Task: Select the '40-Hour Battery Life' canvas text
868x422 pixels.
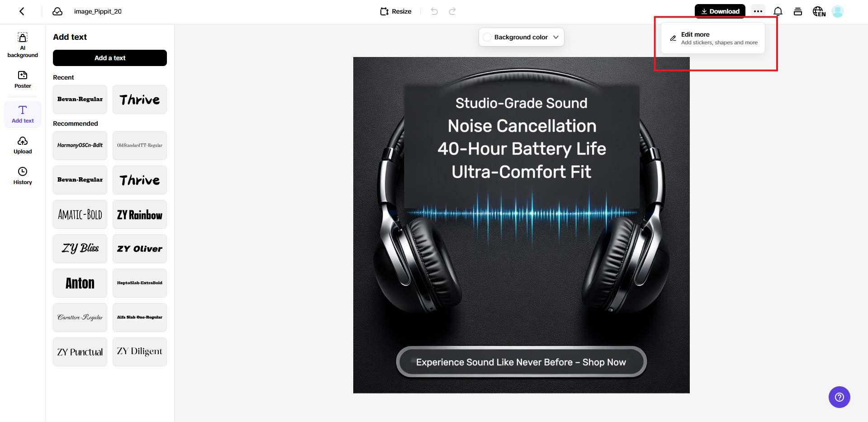Action: [522, 149]
